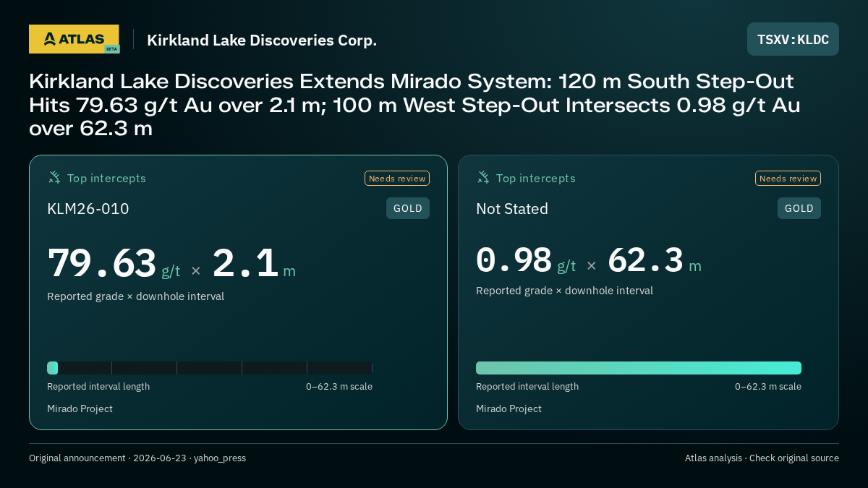Image resolution: width=868 pixels, height=488 pixels.
Task: Click the 62.3 m interval value
Action: click(x=655, y=260)
